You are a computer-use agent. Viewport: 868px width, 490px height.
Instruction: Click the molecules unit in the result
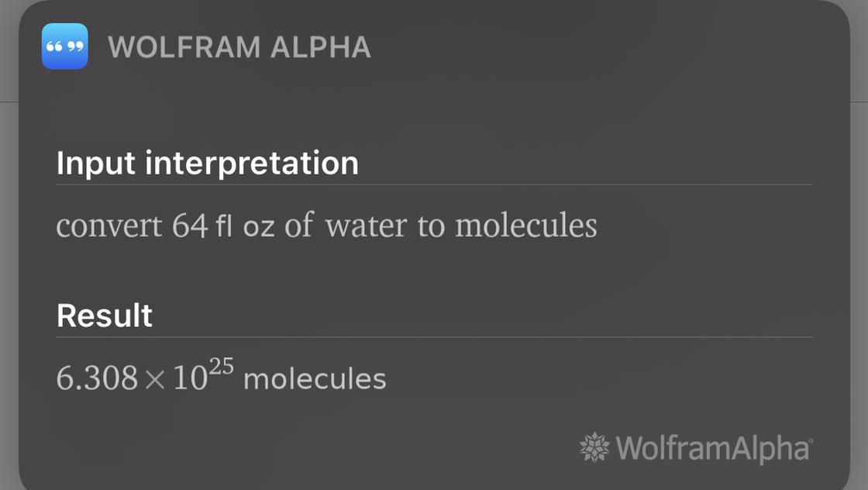tap(314, 380)
